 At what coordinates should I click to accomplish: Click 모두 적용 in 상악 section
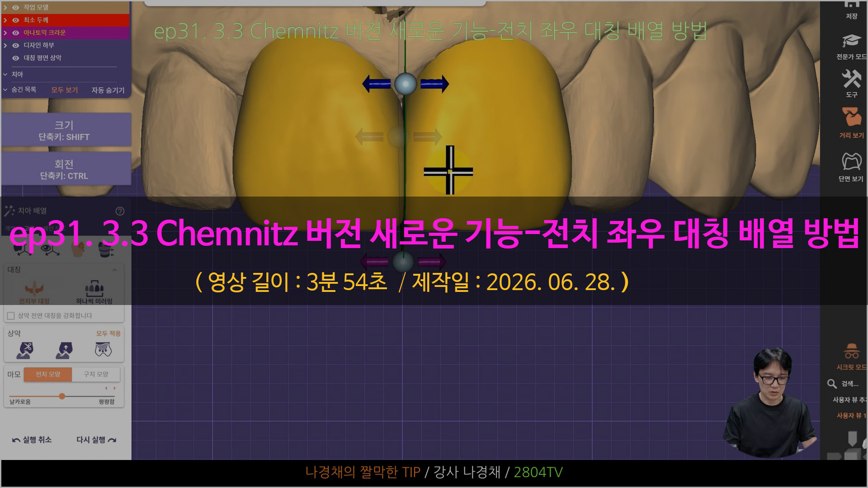pyautogui.click(x=108, y=333)
